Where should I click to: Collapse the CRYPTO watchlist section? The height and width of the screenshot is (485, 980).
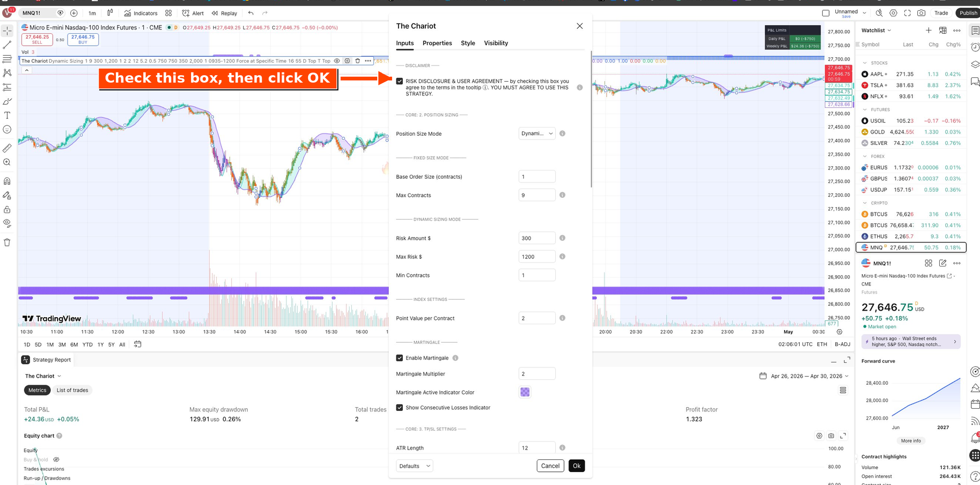865,203
